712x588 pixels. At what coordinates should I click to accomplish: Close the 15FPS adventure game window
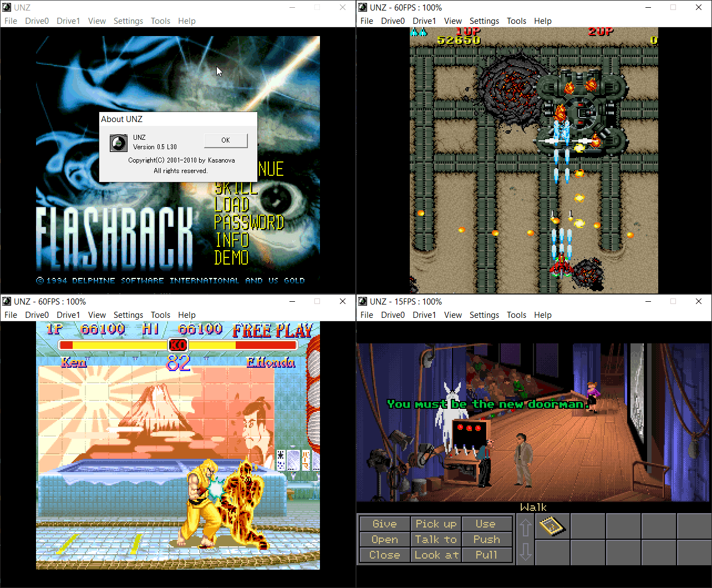pos(699,301)
